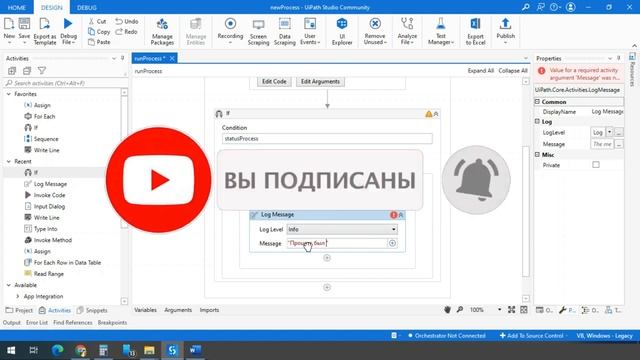Enable the pan hand tool
This screenshot has width=640, height=360.
[x=447, y=310]
